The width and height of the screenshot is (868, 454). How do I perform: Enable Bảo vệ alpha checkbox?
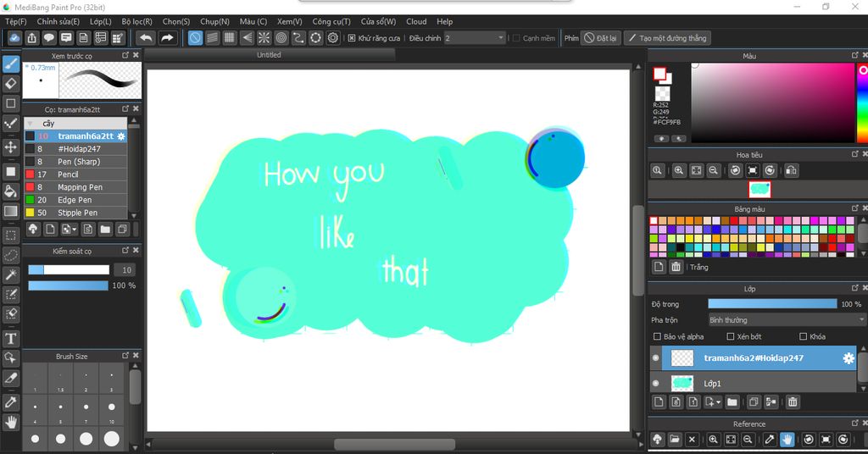pyautogui.click(x=657, y=336)
